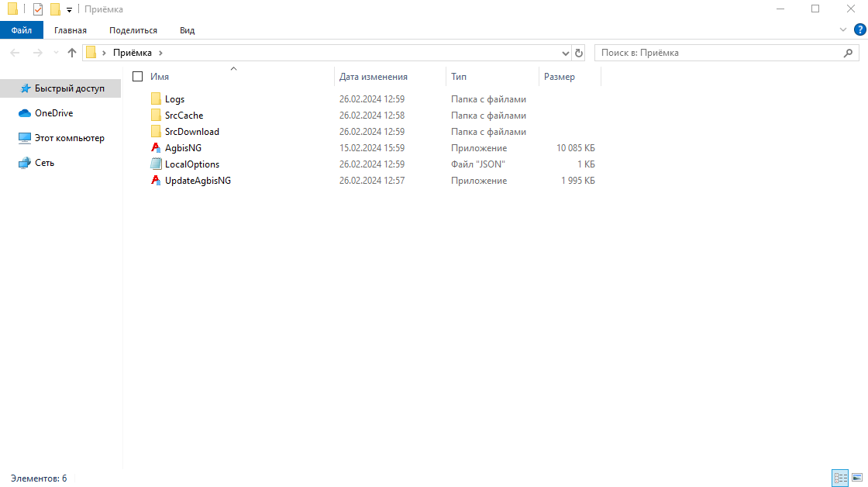The height and width of the screenshot is (487, 868).
Task: Click the refresh button beside address bar
Action: point(579,53)
